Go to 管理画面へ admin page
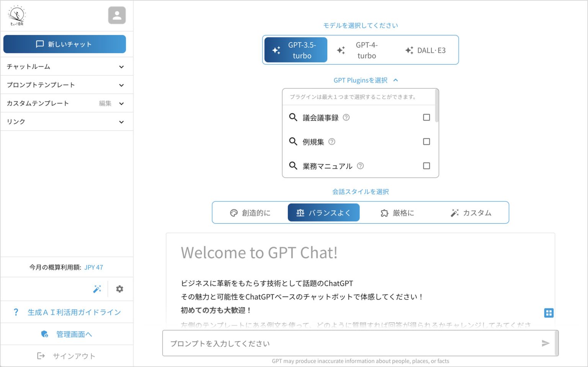588x367 pixels. tap(74, 334)
